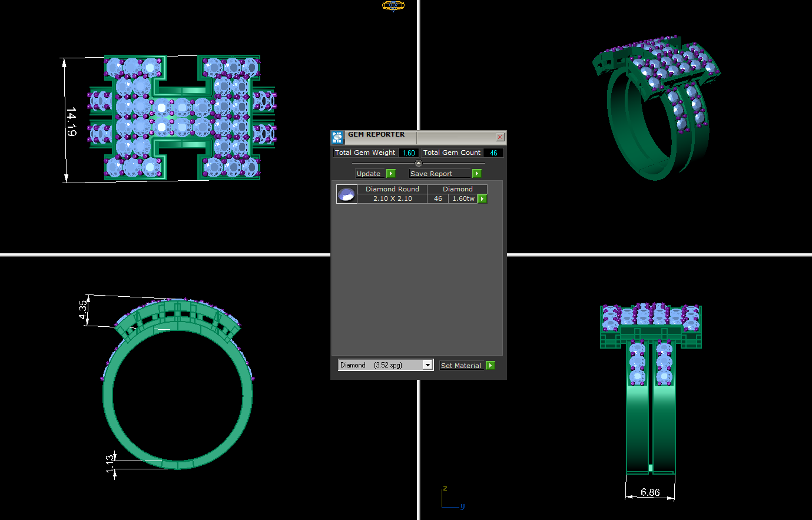
Task: Click the green arrow next to 1.60tw
Action: click(x=482, y=199)
